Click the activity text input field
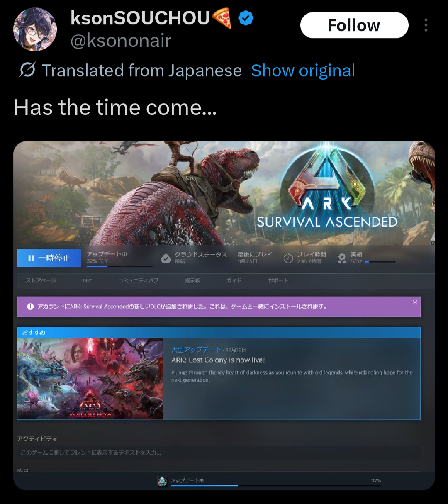This screenshot has height=504, width=448. (219, 453)
